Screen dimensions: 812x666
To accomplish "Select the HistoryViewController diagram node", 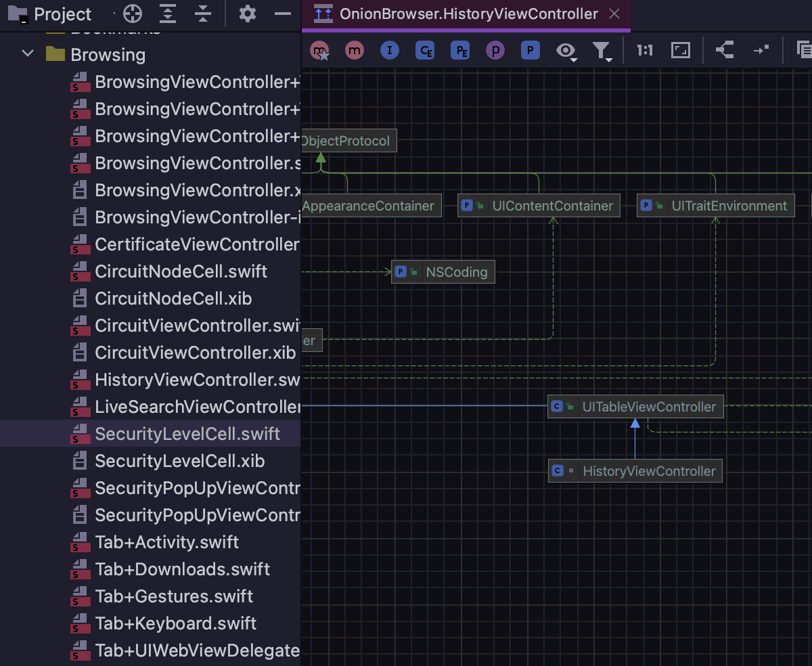I will [x=648, y=471].
